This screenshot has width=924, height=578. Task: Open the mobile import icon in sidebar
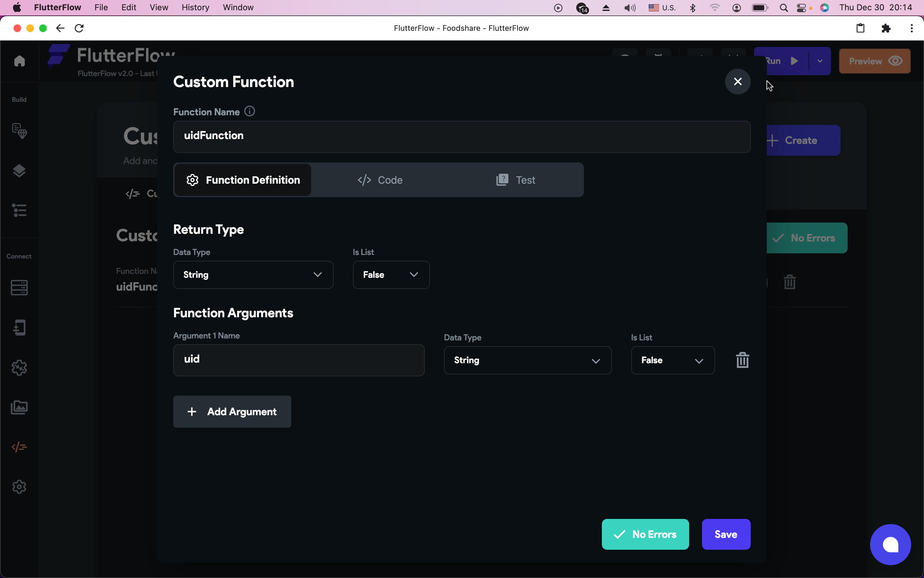[20, 328]
